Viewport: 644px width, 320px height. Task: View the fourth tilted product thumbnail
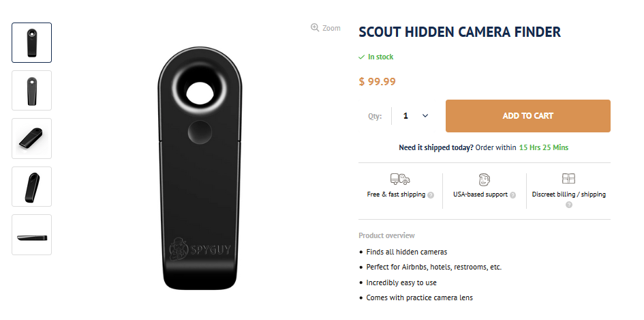tap(31, 186)
